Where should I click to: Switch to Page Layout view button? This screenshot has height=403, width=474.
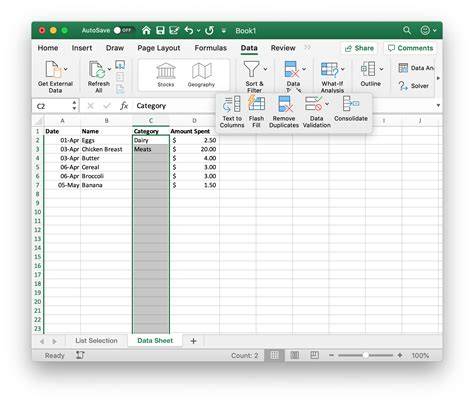point(314,355)
